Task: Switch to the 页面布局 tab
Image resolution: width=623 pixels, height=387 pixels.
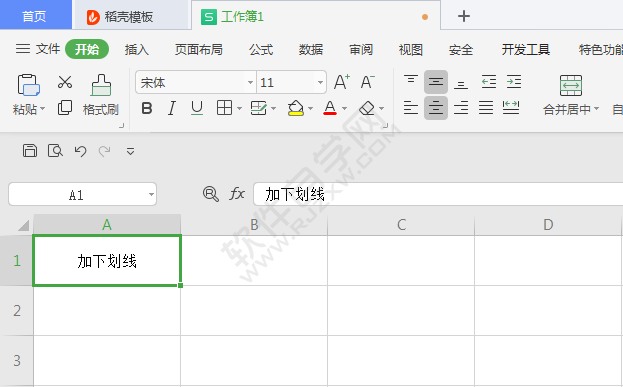Action: 199,50
